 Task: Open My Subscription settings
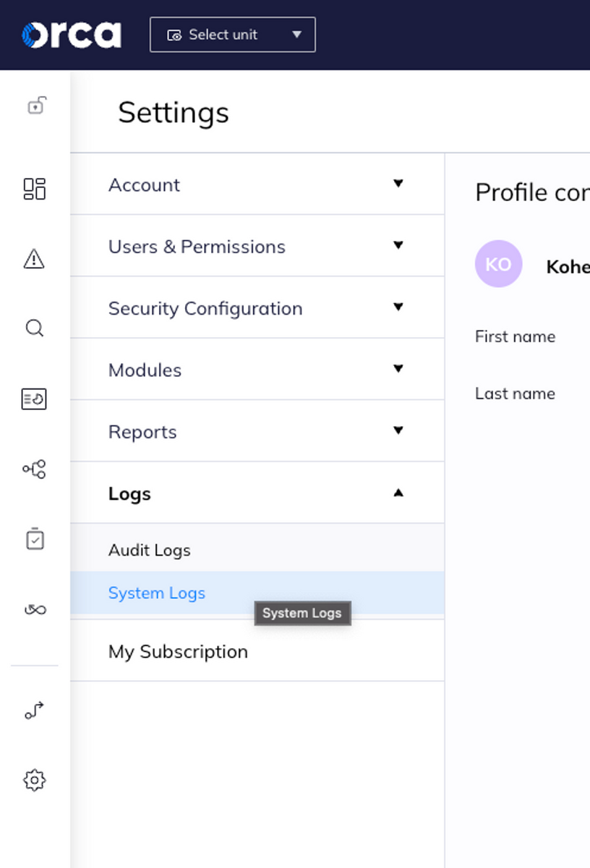coord(177,651)
